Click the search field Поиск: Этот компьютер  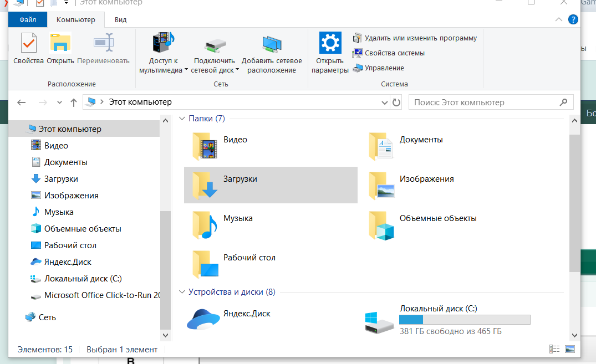click(x=491, y=102)
